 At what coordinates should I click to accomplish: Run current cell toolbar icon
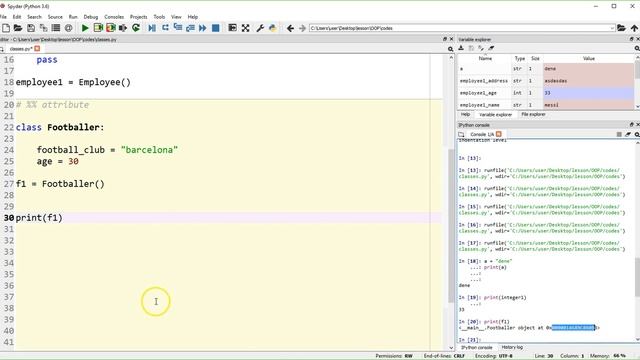pos(98,28)
